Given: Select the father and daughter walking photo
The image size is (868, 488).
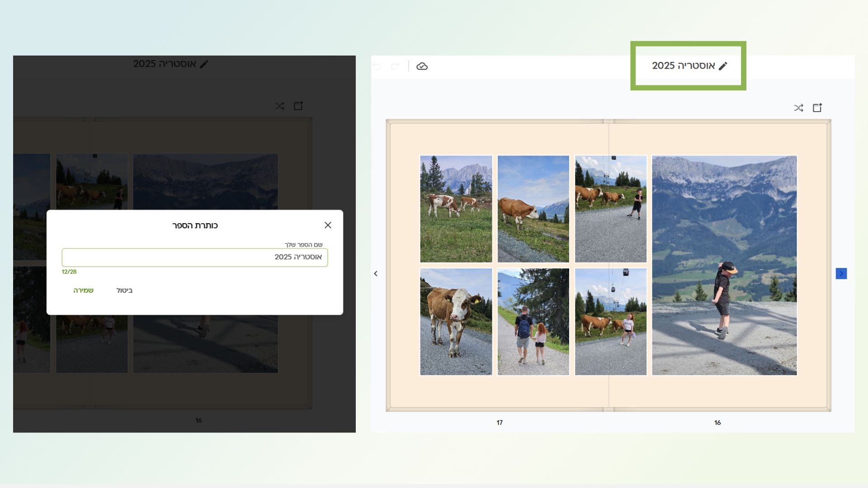Looking at the screenshot, I should coord(533,321).
